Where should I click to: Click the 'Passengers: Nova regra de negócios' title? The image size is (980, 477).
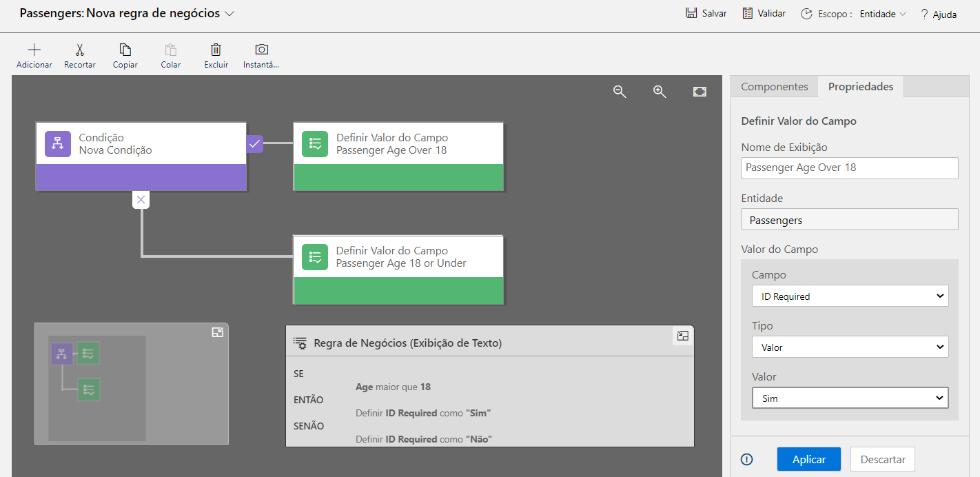tap(120, 13)
